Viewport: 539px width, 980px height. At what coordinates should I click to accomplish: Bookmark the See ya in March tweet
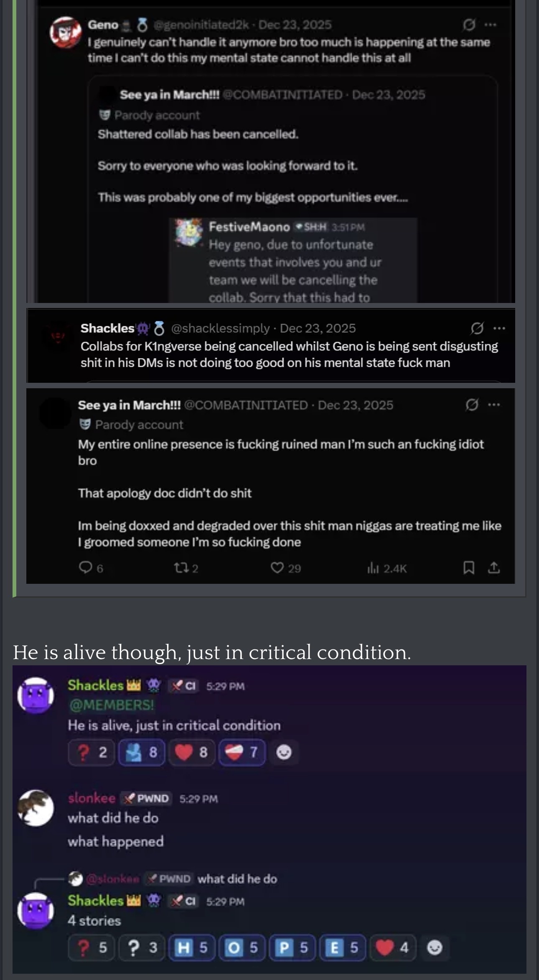(469, 568)
